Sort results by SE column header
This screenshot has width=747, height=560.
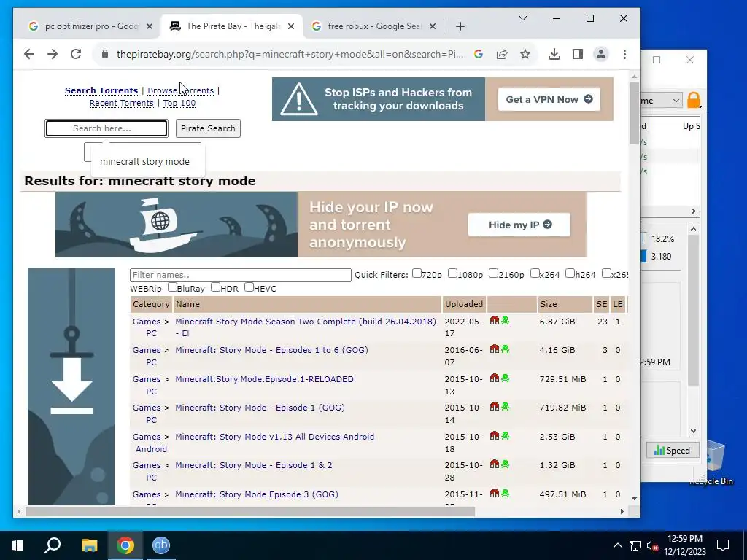[x=602, y=304]
